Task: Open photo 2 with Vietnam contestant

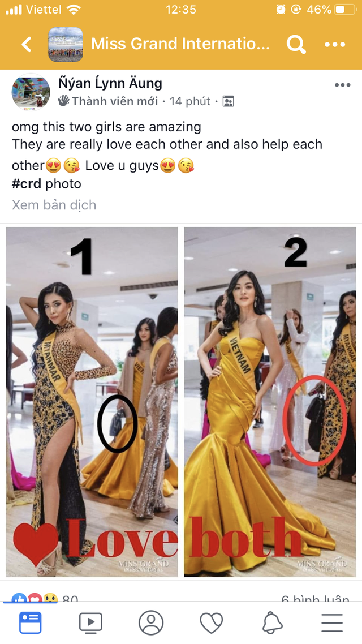Action: click(270, 402)
